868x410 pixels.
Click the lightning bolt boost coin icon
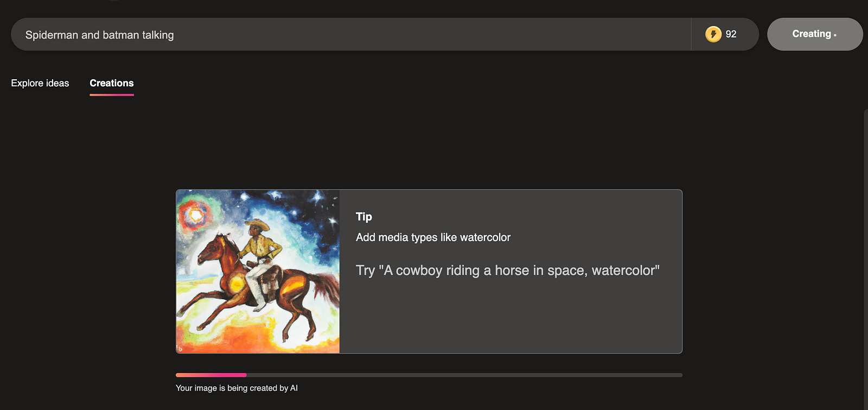click(713, 34)
